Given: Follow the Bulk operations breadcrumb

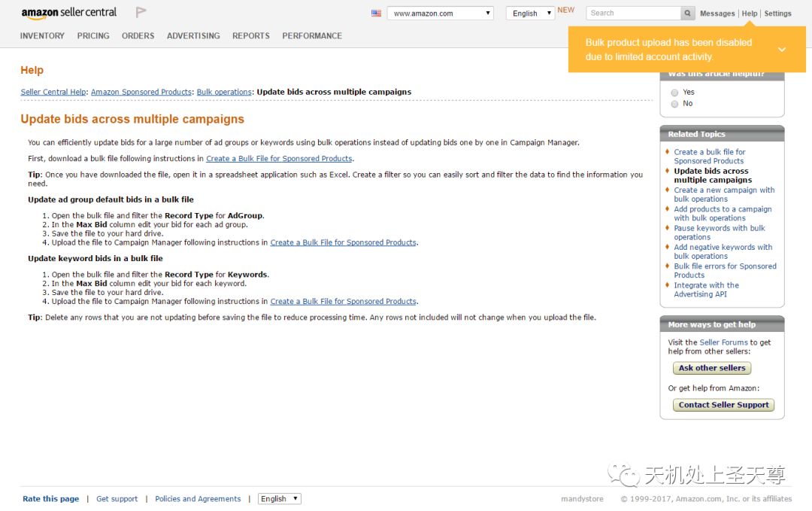Looking at the screenshot, I should (224, 92).
